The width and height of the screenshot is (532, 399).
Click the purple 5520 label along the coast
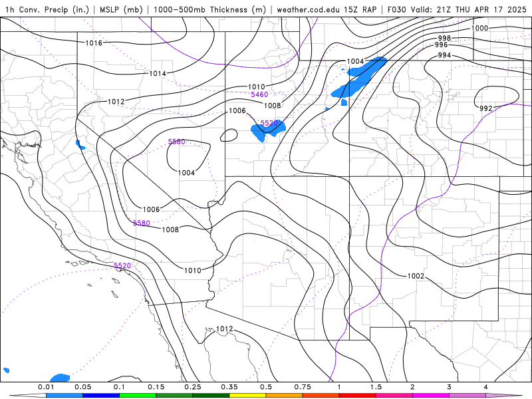(x=122, y=265)
